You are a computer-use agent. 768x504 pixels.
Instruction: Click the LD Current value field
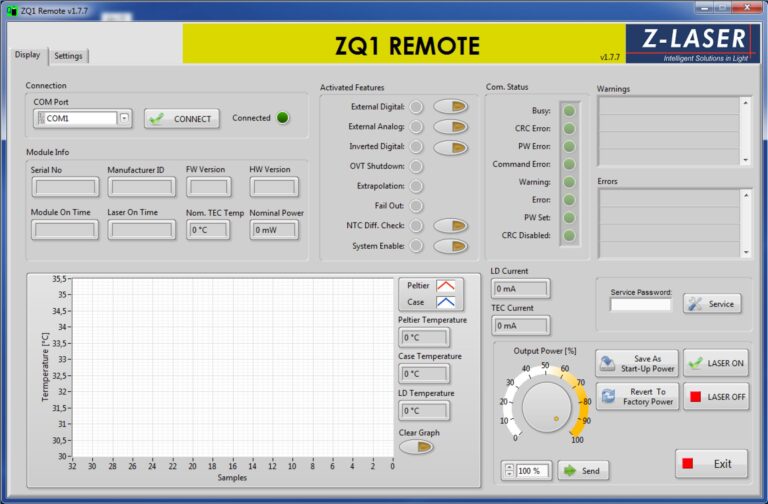point(520,289)
